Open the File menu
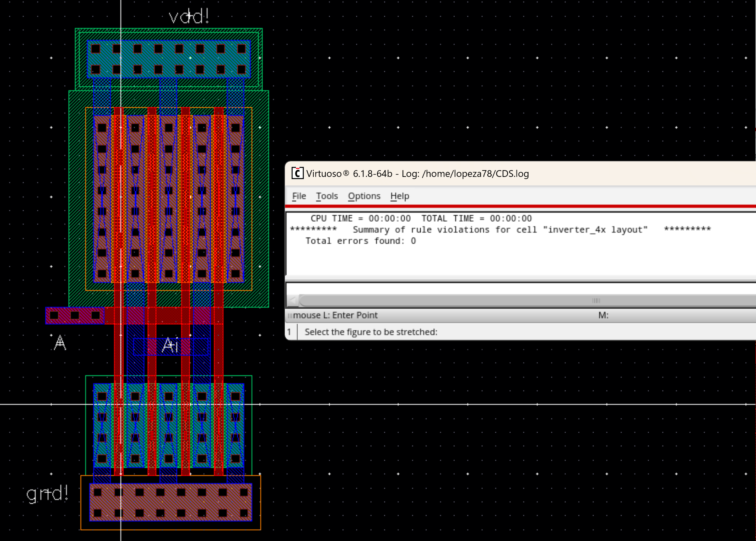756x541 pixels. click(x=299, y=196)
